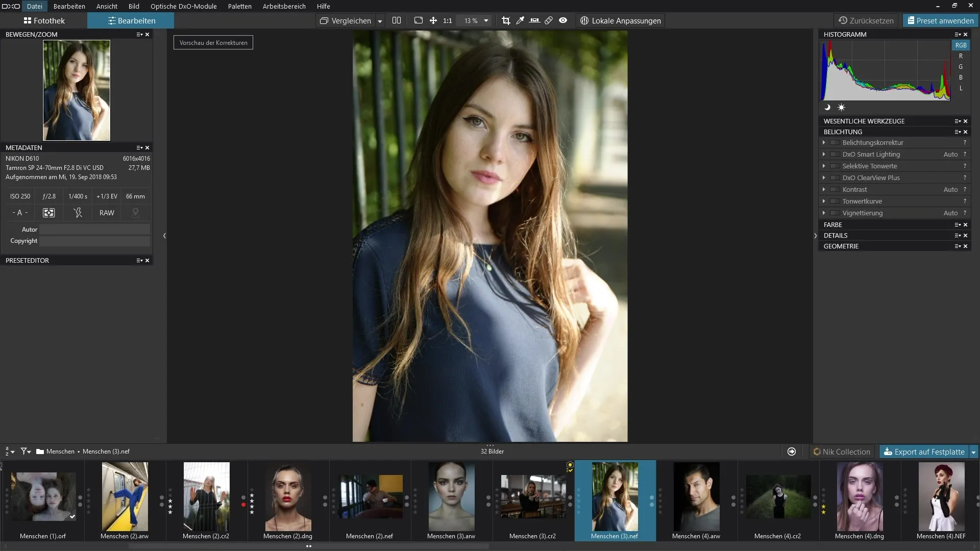Screen dimensions: 980x551
Task: Show highlight clipping sun icon
Action: coord(841,108)
